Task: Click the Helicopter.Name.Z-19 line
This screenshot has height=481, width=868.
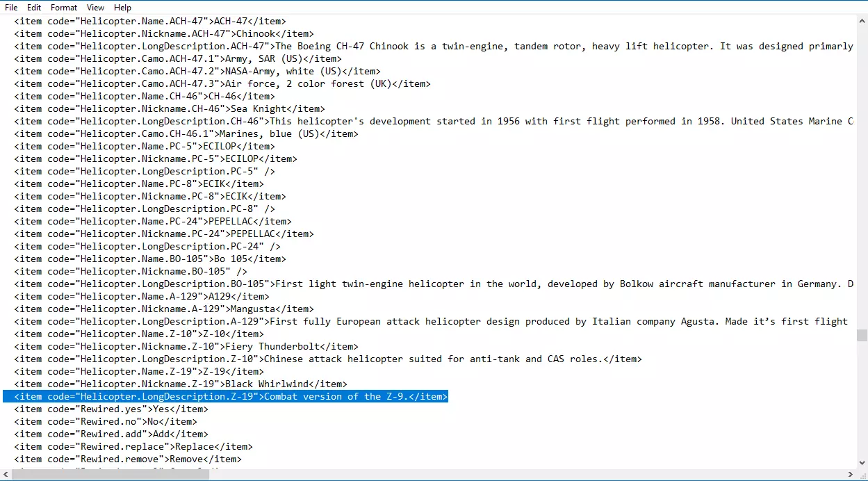Action: tap(139, 372)
